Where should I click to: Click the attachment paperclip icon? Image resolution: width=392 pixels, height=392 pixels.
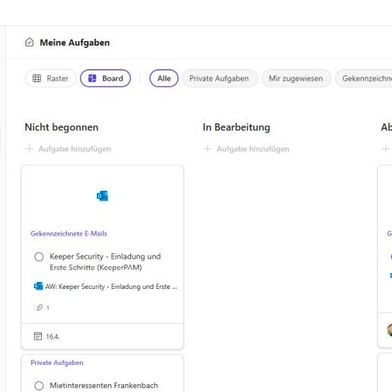click(39, 308)
